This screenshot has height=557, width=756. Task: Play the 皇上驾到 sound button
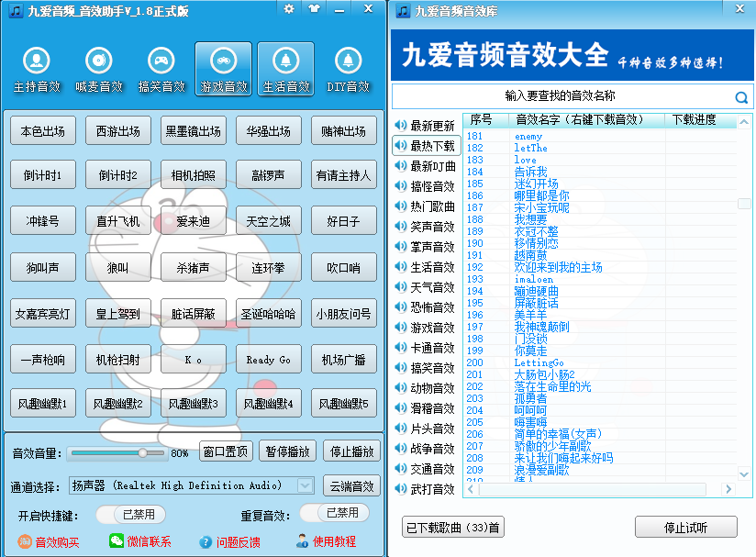click(x=118, y=314)
